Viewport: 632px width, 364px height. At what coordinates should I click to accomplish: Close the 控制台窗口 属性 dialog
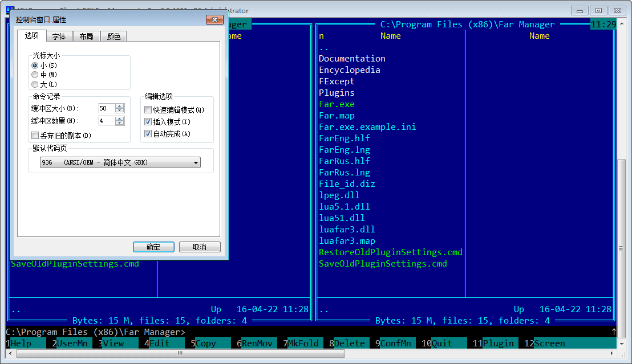[214, 20]
